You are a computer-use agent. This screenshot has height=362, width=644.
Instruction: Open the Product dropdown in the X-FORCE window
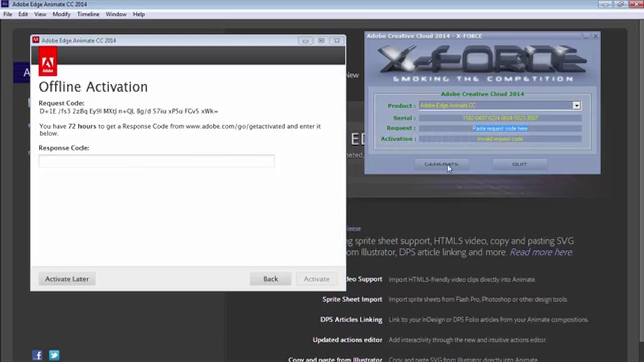click(577, 106)
